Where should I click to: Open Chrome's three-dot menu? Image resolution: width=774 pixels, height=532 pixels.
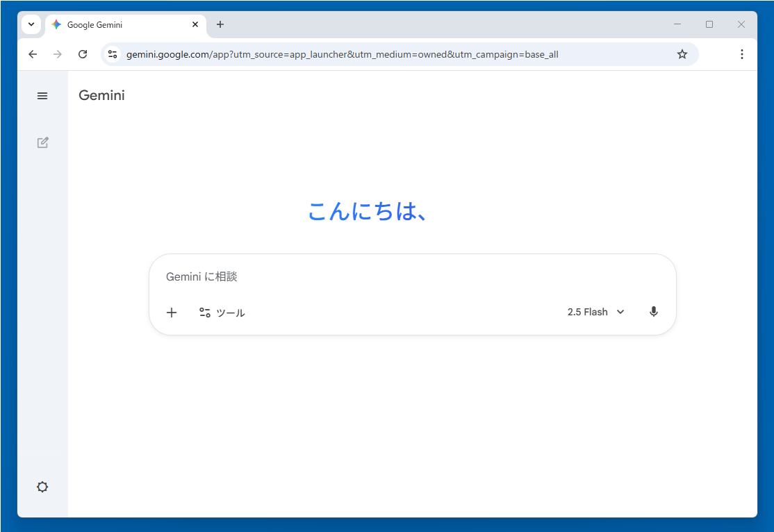(741, 54)
